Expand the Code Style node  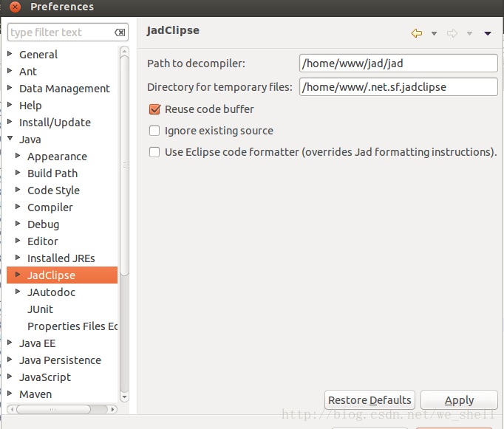tap(18, 190)
